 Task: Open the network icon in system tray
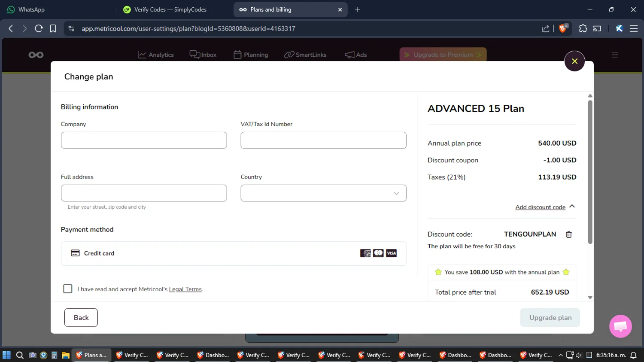[570, 355]
